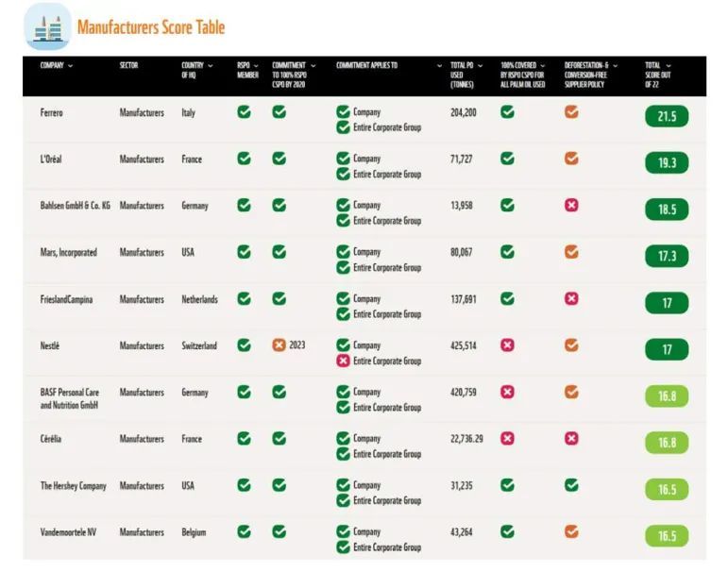
Task: Click Bahlsen's red deforestation policy cross icon
Action: pyautogui.click(x=571, y=205)
